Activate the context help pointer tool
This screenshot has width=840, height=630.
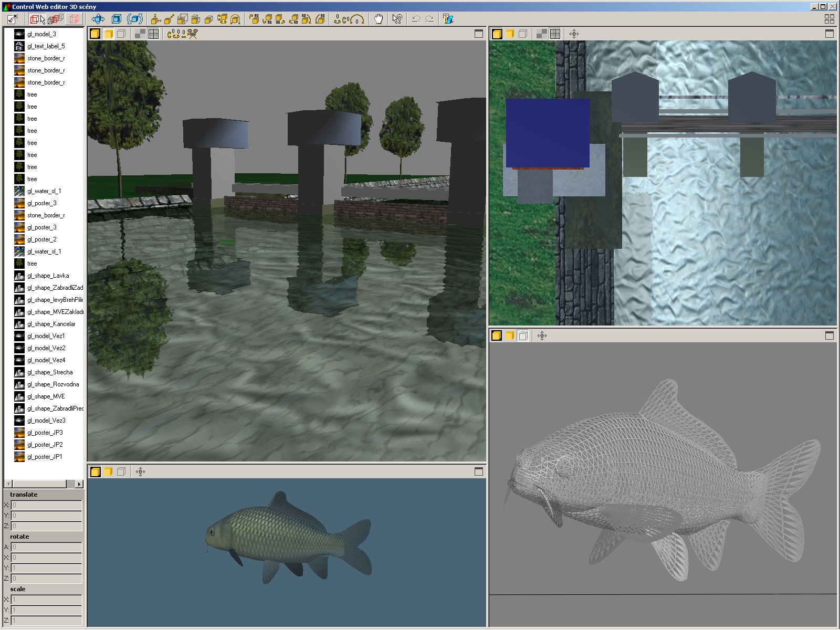click(x=397, y=19)
